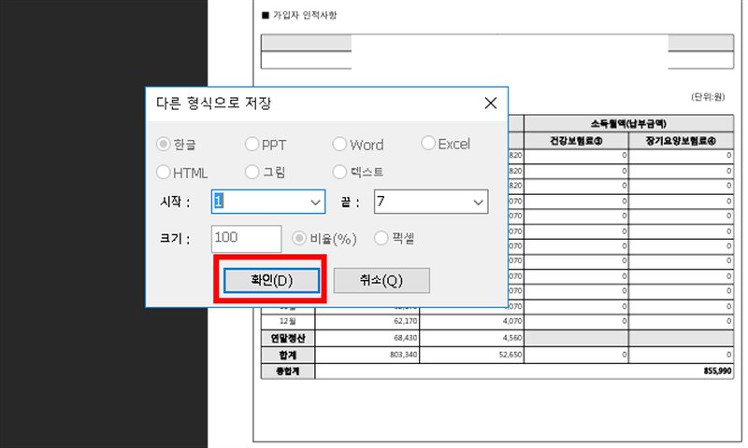Screen dimensions: 748x448
Task: Cancel with the 취소(Q) button
Action: [x=381, y=280]
